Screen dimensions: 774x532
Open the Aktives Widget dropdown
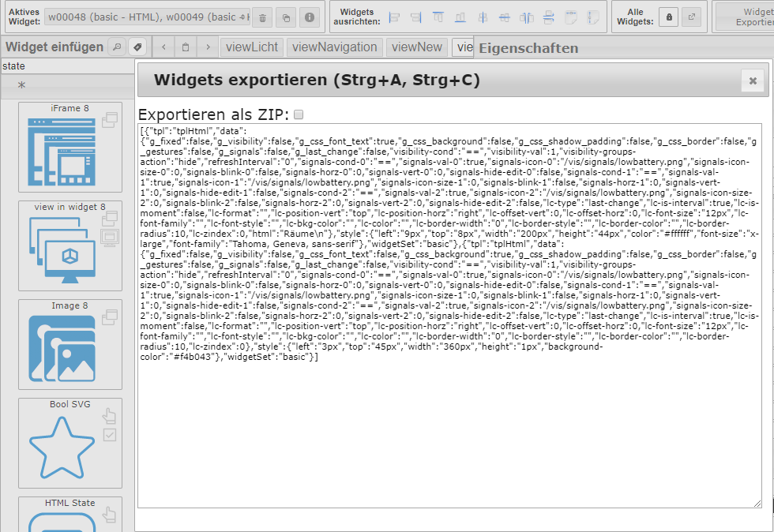pyautogui.click(x=148, y=17)
